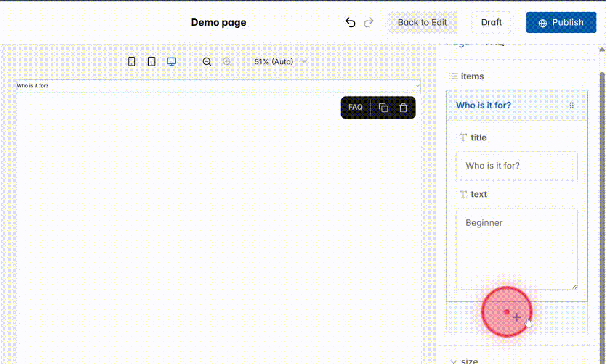The height and width of the screenshot is (364, 606).
Task: Click the Undo arrow icon
Action: 351,22
